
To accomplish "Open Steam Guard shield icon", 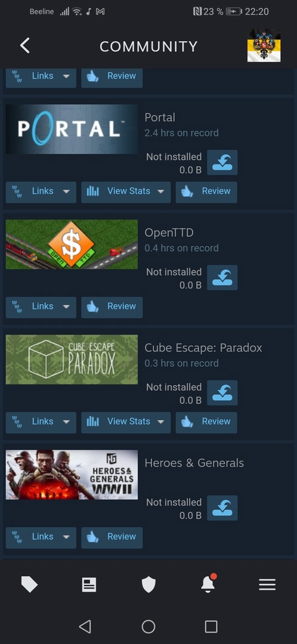I will click(148, 584).
